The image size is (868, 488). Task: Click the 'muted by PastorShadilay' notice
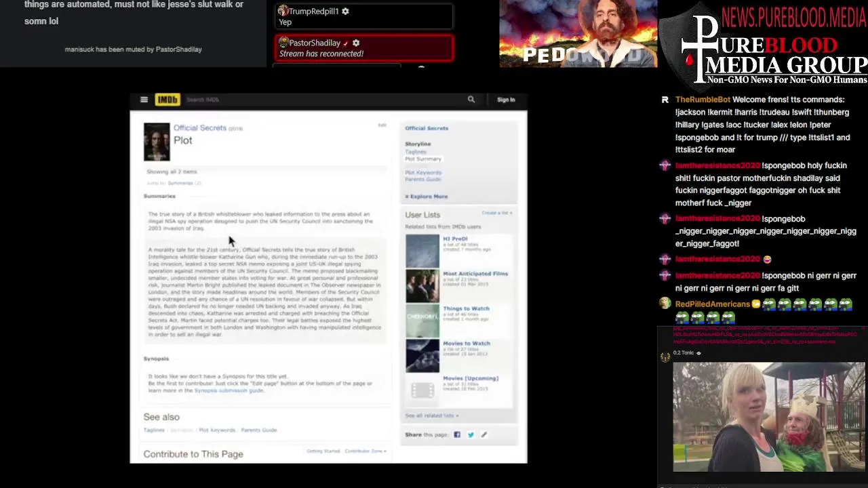134,49
